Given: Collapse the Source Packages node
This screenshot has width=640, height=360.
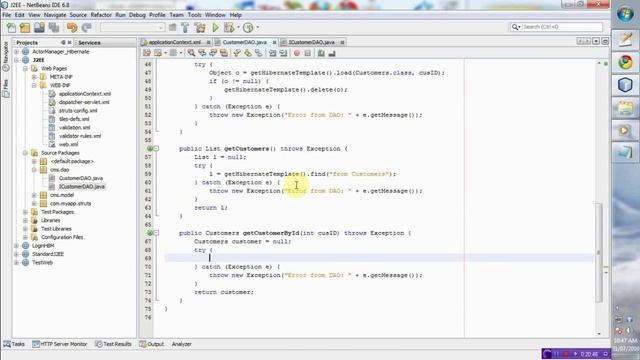Looking at the screenshot, I should 25,153.
